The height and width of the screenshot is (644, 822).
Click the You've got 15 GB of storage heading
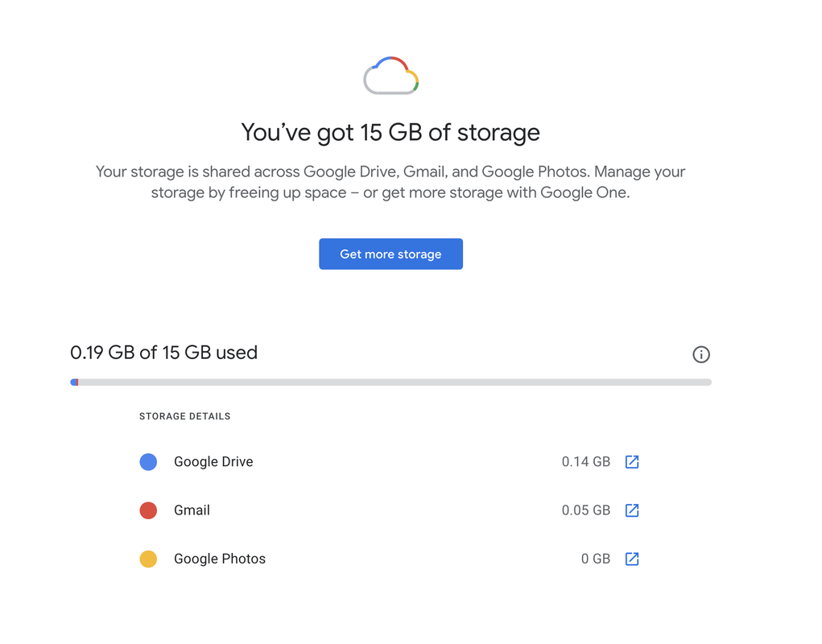tap(390, 133)
